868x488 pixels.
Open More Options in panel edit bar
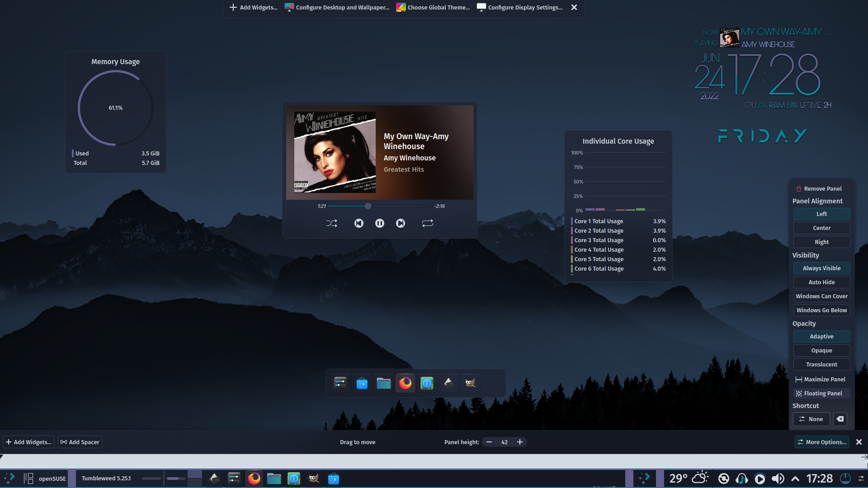(821, 442)
